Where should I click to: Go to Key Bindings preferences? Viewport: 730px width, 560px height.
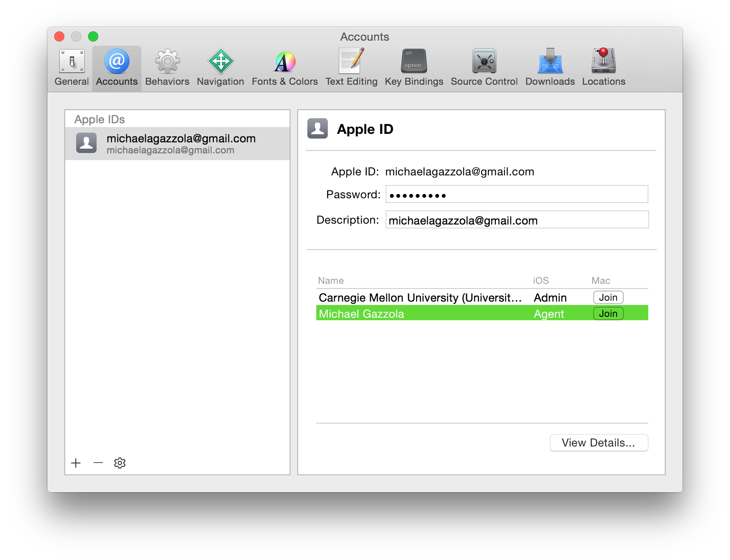click(414, 68)
